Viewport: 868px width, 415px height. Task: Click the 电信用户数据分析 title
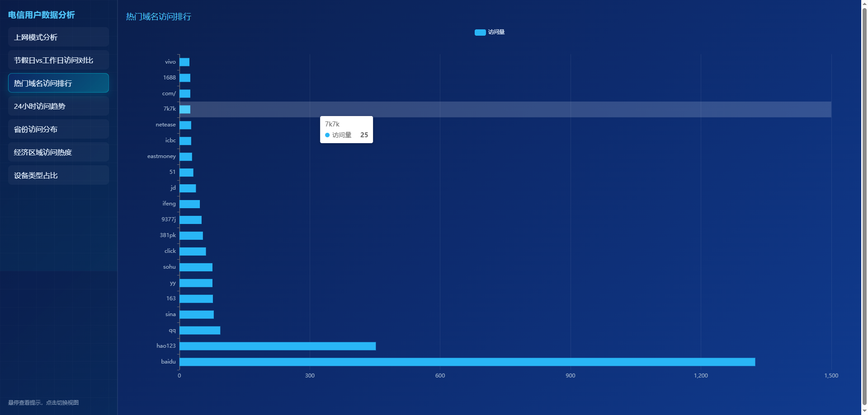tap(41, 15)
